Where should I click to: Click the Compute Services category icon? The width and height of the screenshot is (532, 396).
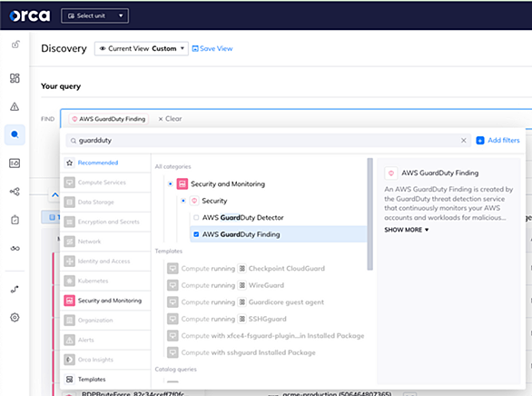(x=70, y=183)
